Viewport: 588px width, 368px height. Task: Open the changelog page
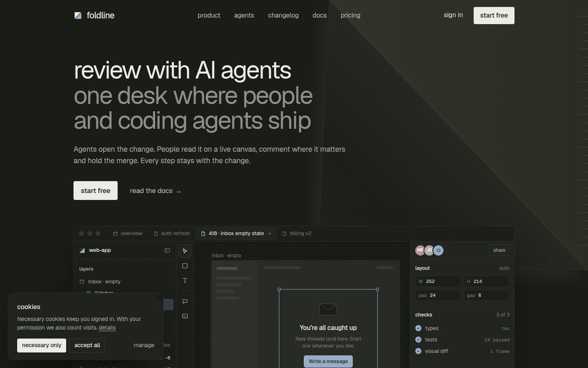pyautogui.click(x=283, y=16)
